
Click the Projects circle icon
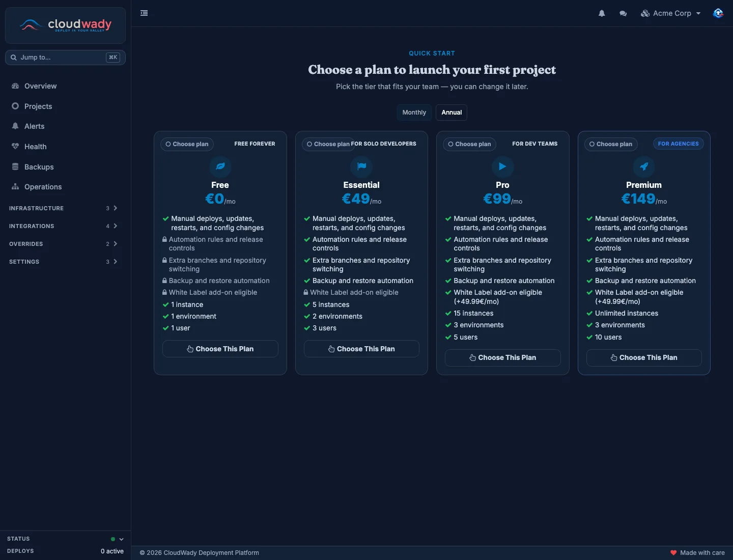click(15, 106)
